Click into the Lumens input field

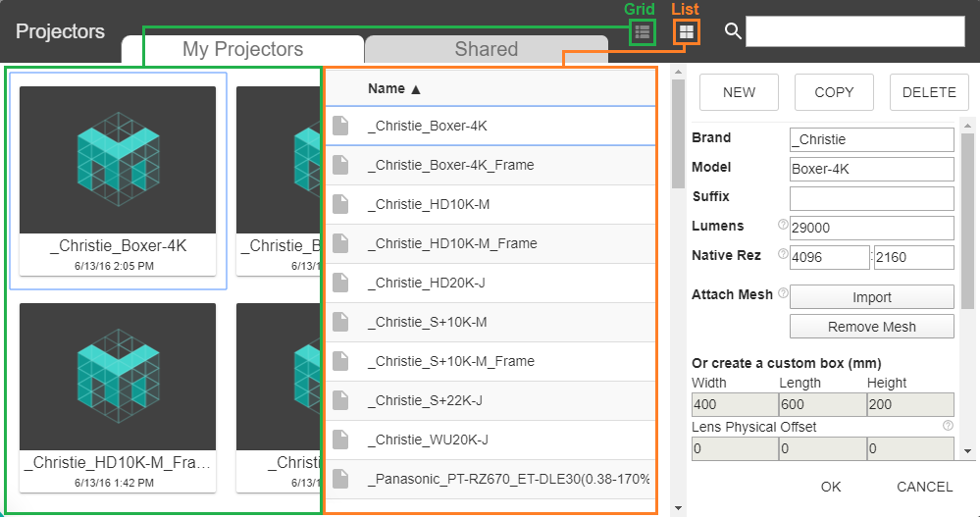pyautogui.click(x=871, y=228)
